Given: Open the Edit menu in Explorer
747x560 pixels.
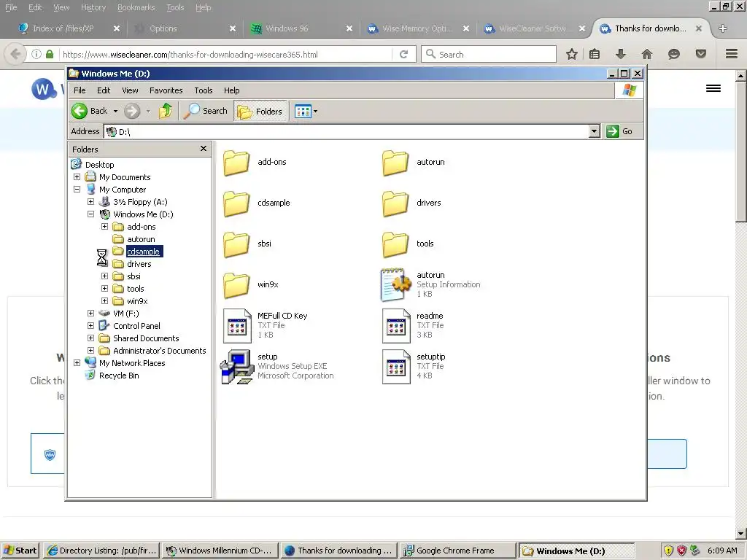Looking at the screenshot, I should coord(104,90).
